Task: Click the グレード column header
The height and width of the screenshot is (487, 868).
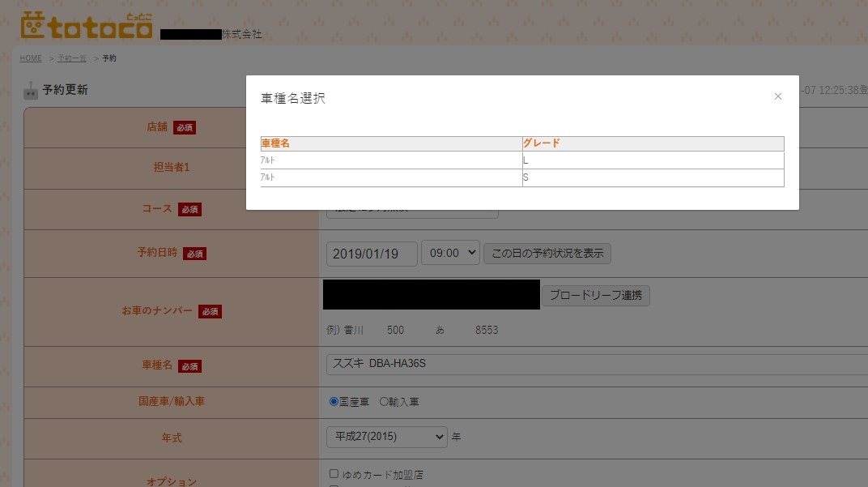Action: coord(653,143)
